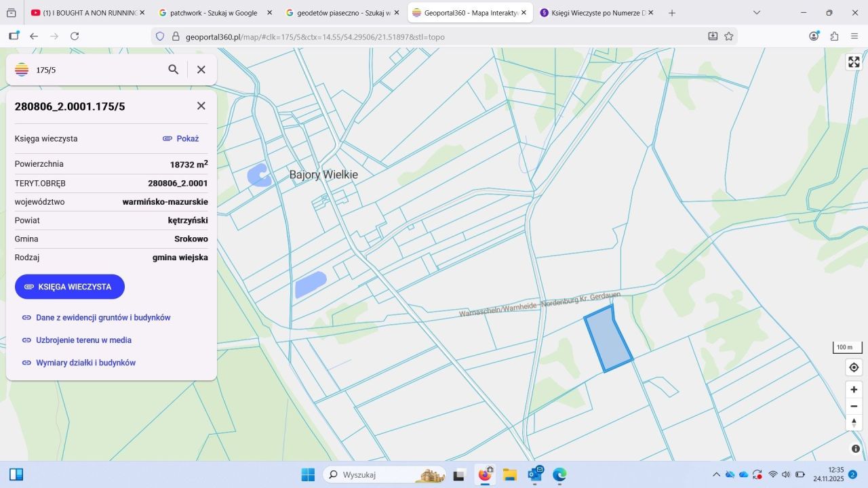Toggle the Enhanced Tracking Protection shield icon
Screen dimensions: 868x488
[x=159, y=37]
